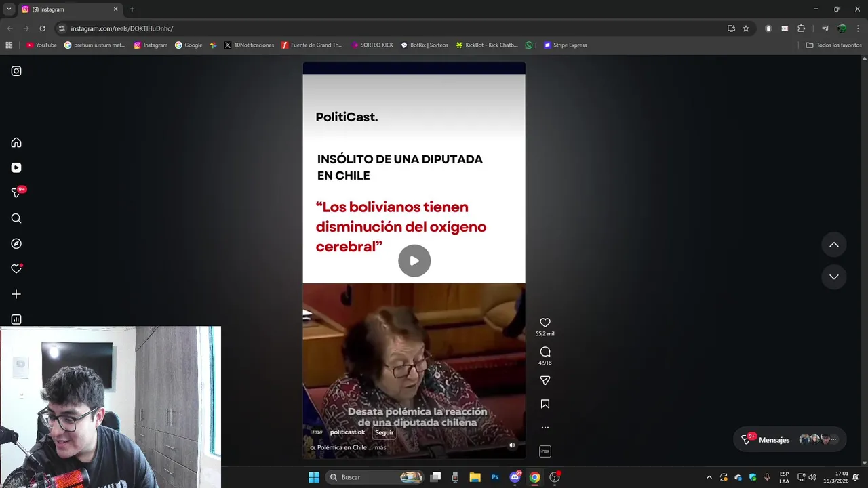
Task: Open the Windows Start menu
Action: (x=314, y=477)
